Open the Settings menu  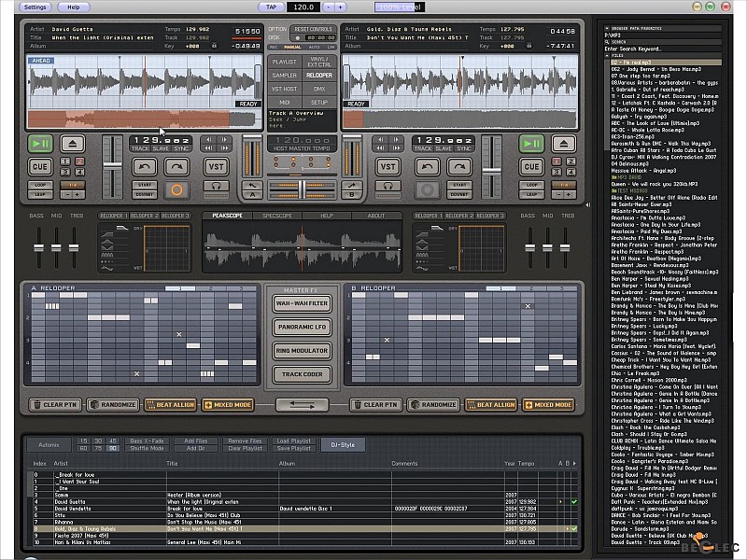35,7
